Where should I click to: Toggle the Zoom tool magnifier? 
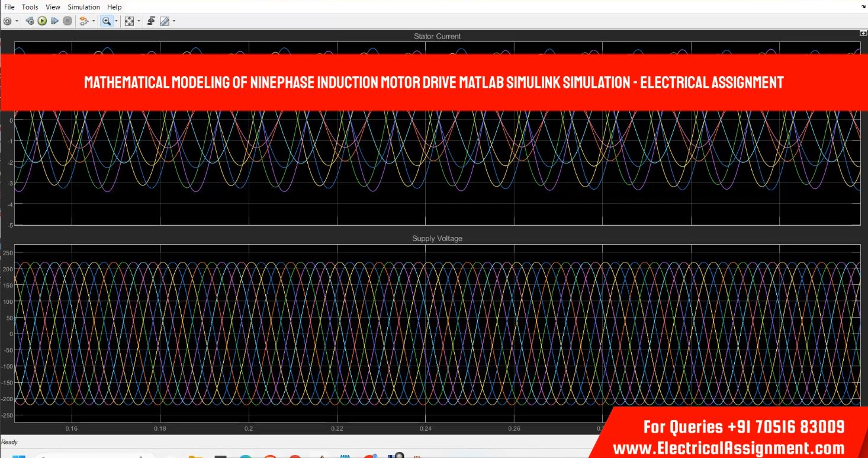[106, 21]
